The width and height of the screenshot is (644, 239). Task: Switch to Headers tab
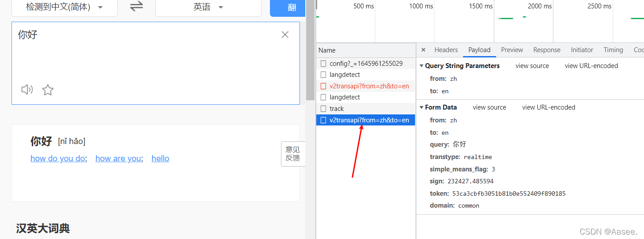click(446, 50)
